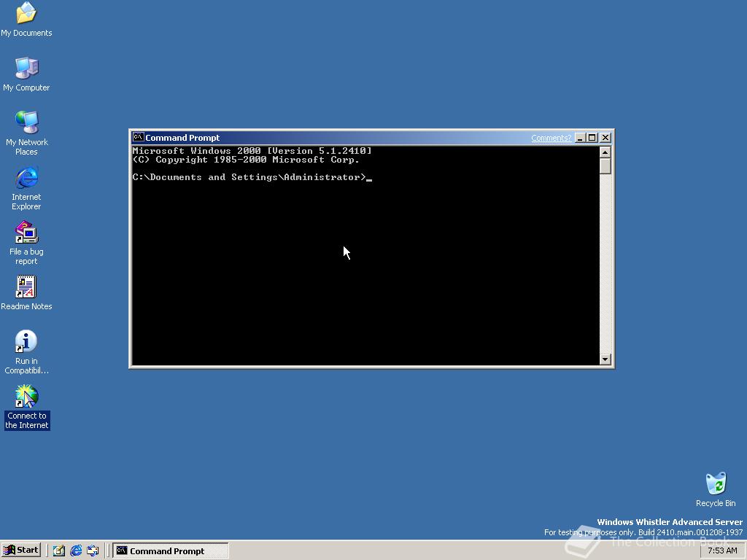Maximize the Command Prompt window
This screenshot has width=747, height=560.
pos(592,138)
